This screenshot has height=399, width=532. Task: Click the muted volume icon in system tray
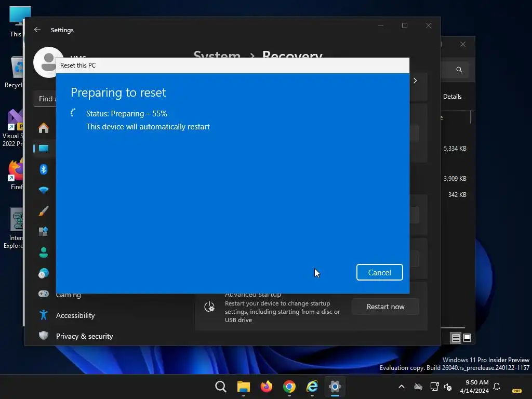click(448, 387)
